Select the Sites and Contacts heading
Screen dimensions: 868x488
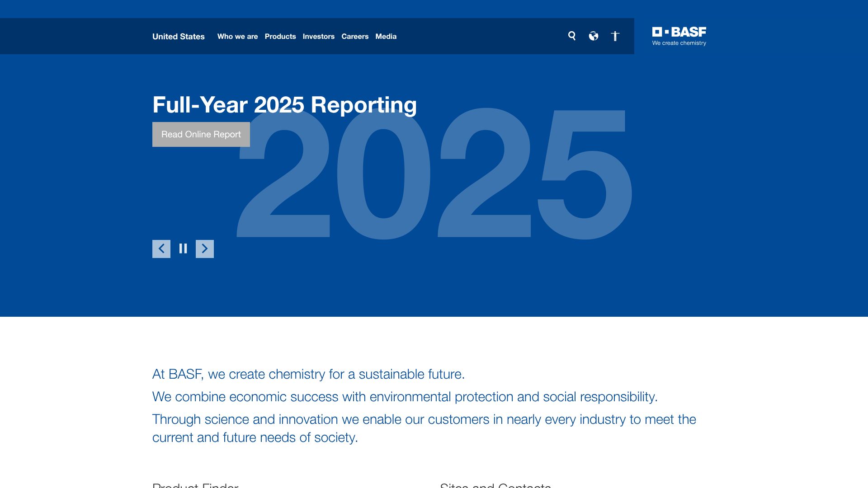click(495, 484)
